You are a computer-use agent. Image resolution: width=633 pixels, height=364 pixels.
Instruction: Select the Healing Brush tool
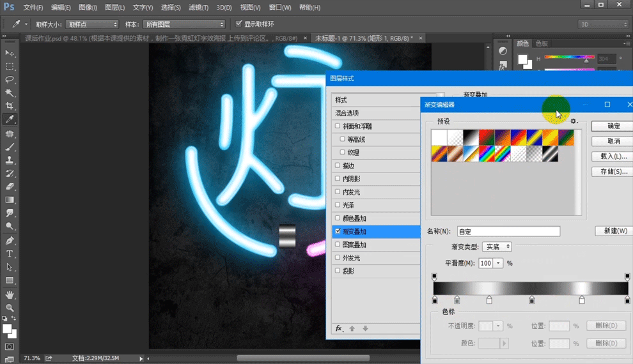(x=10, y=133)
